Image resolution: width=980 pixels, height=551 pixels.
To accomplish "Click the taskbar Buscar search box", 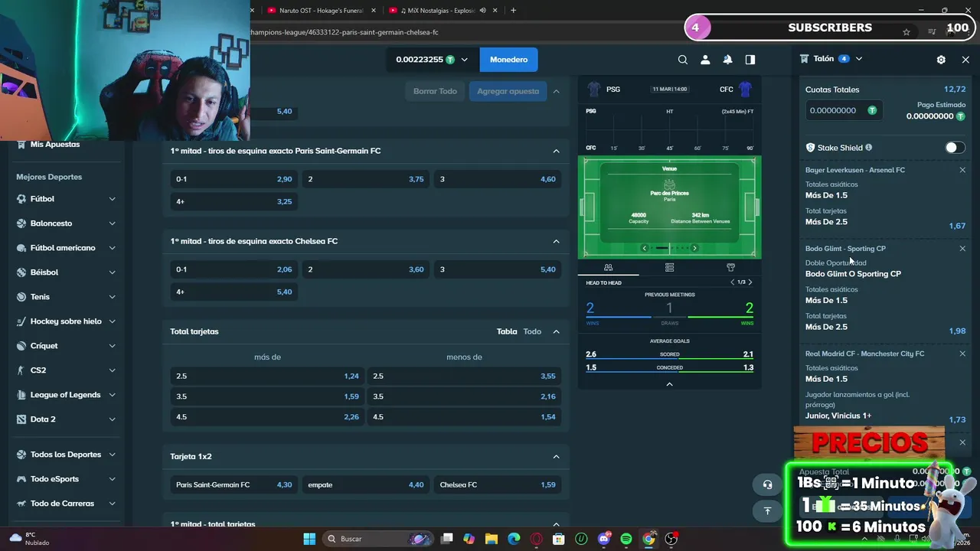I will click(378, 539).
